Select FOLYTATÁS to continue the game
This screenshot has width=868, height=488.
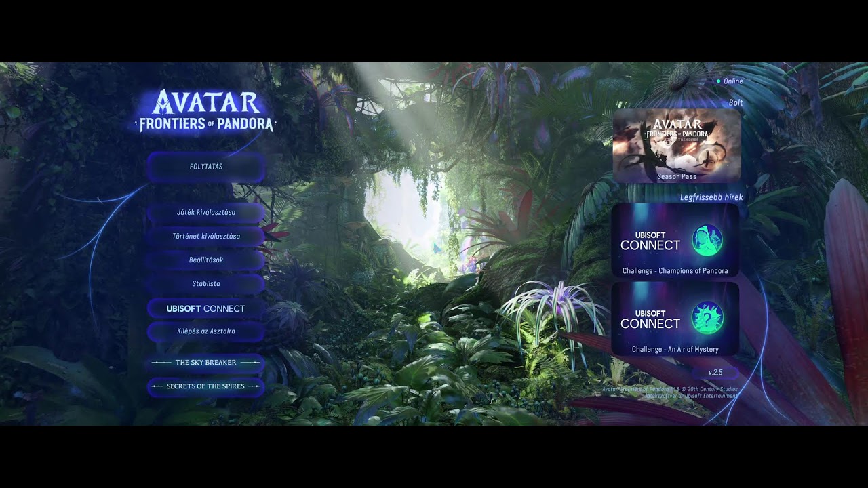point(206,167)
